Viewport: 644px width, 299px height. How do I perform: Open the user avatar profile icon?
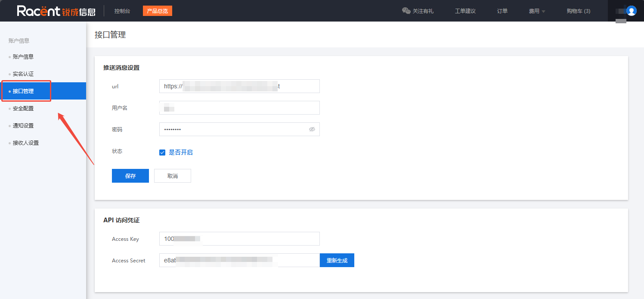pyautogui.click(x=631, y=11)
